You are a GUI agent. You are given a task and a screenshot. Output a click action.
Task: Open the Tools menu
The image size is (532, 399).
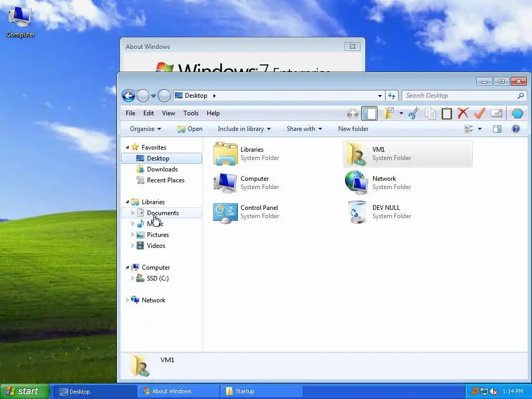(191, 113)
